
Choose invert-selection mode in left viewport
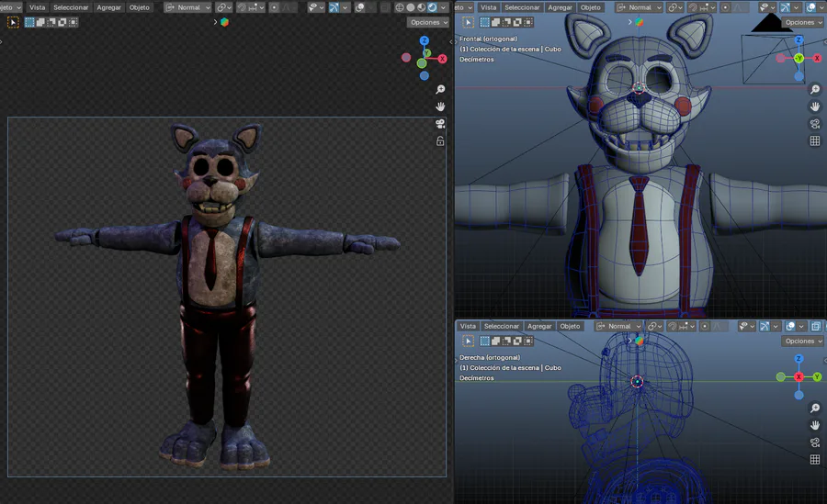point(62,22)
